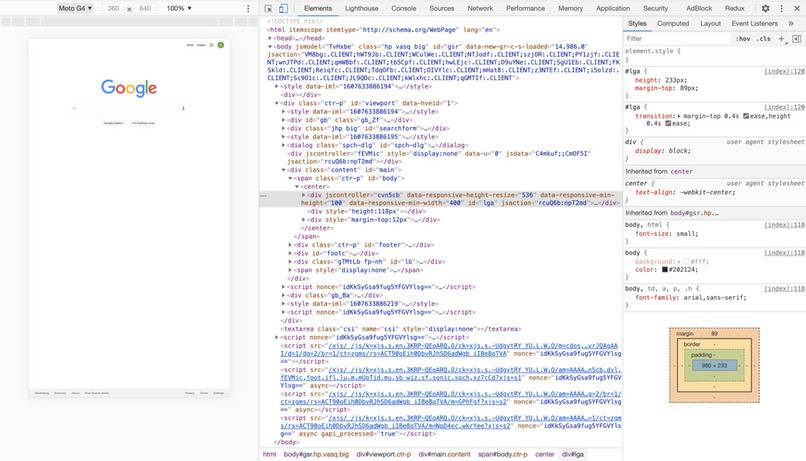Switch to the Layout pane tab

pyautogui.click(x=710, y=24)
